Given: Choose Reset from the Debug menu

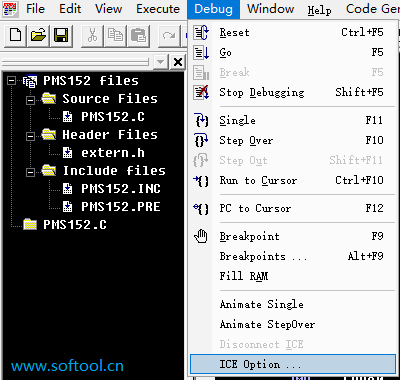Looking at the screenshot, I should click(293, 33).
